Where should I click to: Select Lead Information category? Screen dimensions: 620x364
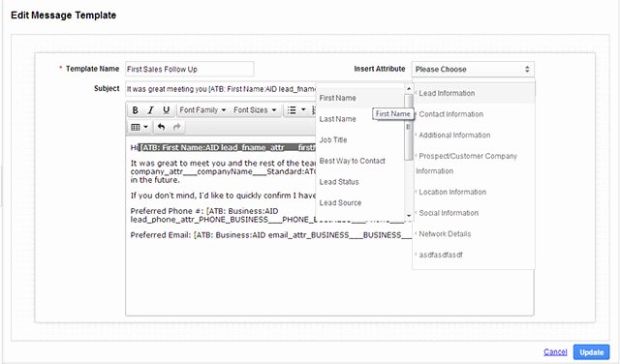tap(474, 93)
